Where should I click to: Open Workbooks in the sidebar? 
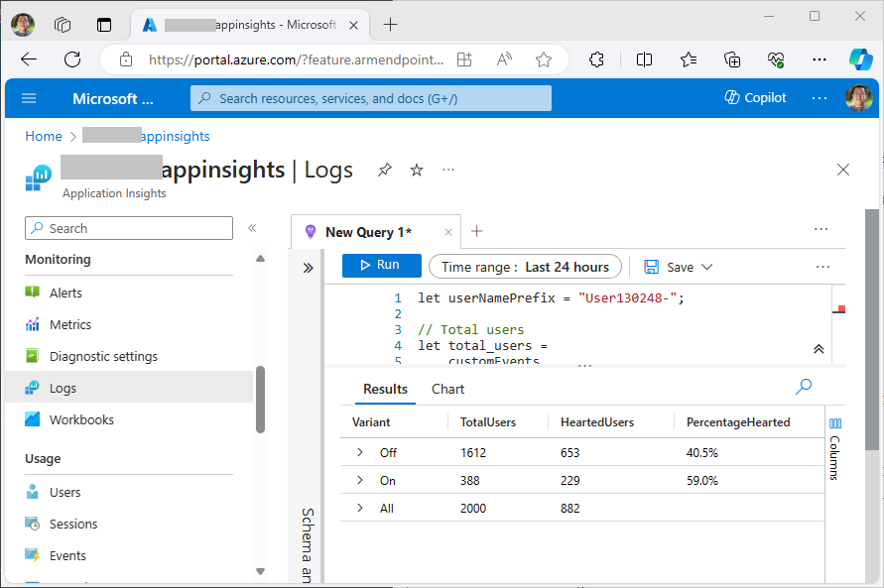click(x=81, y=419)
